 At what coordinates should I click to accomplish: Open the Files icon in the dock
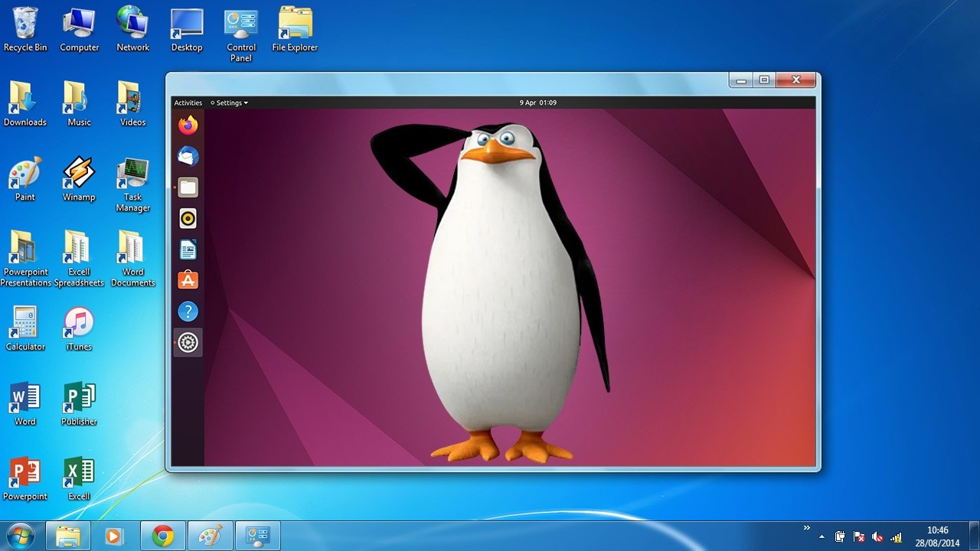188,187
